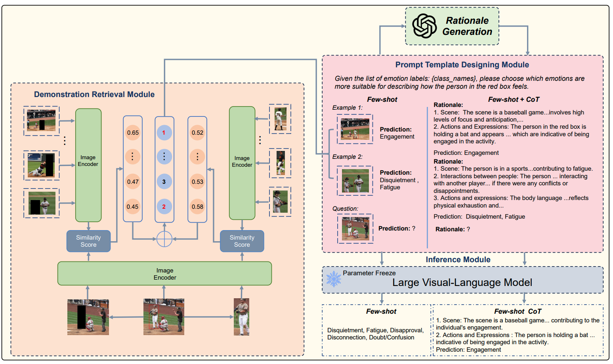Screen dimensions: 613x364
Task: Click the Large Visual-Language Model bar
Action: [x=462, y=280]
